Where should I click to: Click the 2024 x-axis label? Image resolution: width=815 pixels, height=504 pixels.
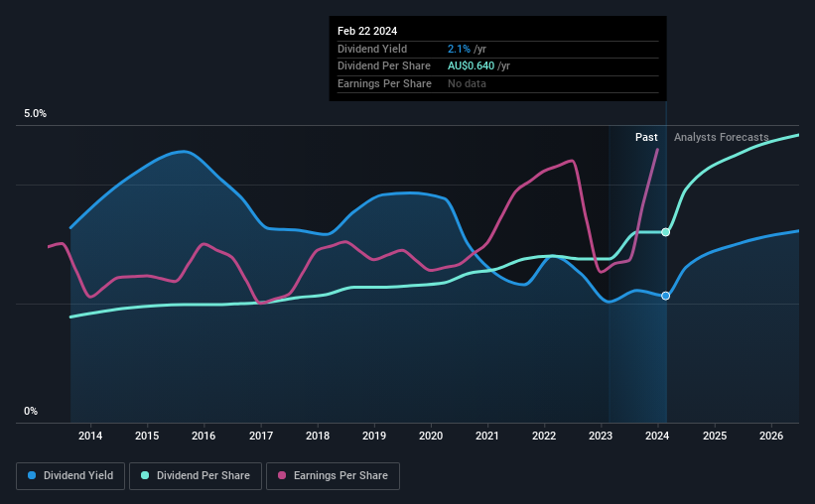coord(657,436)
